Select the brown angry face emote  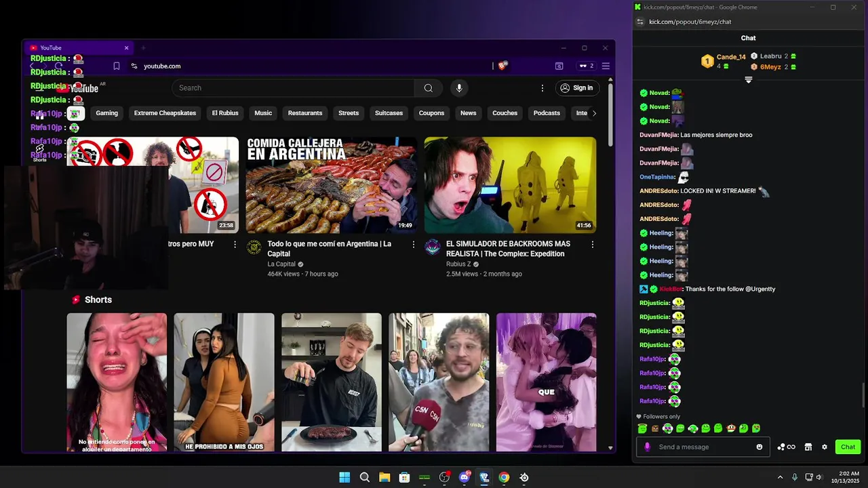coord(655,428)
